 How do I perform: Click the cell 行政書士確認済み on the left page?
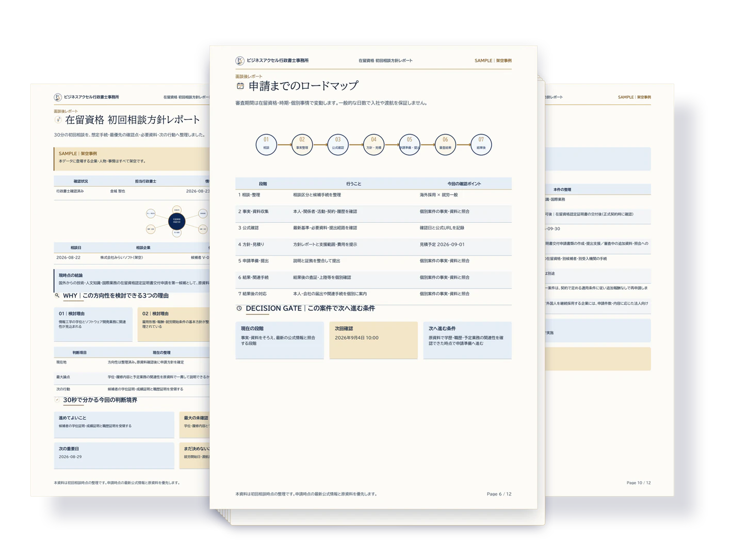(70, 191)
